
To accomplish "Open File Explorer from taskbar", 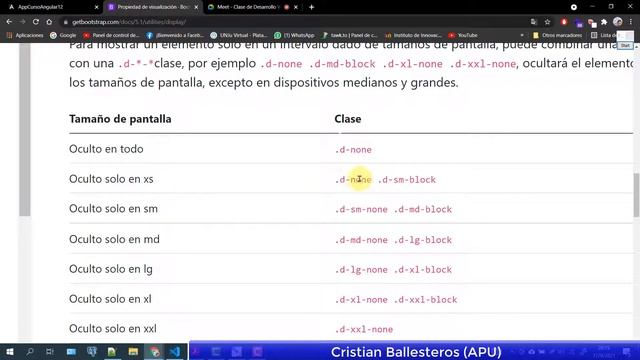I will click(133, 352).
